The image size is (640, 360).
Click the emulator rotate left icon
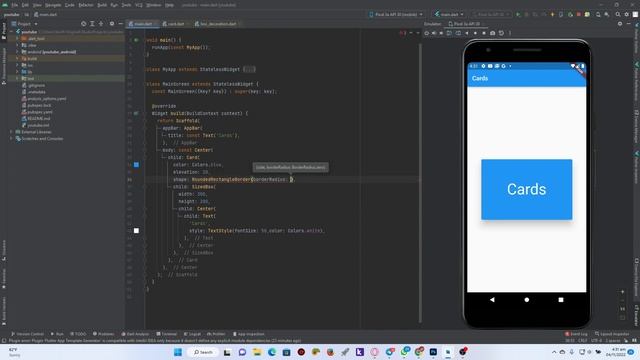pos(449,33)
